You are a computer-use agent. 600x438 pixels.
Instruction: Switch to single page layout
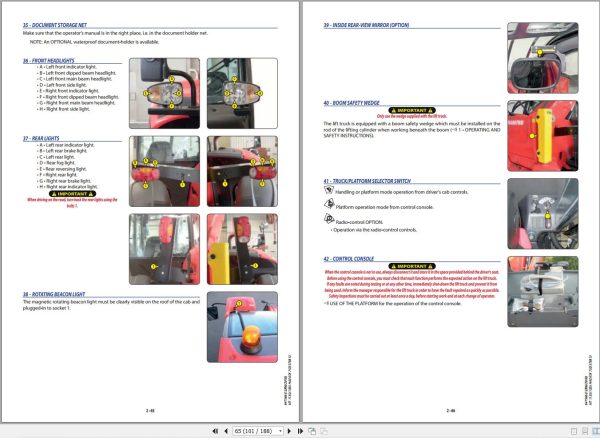tap(574, 431)
